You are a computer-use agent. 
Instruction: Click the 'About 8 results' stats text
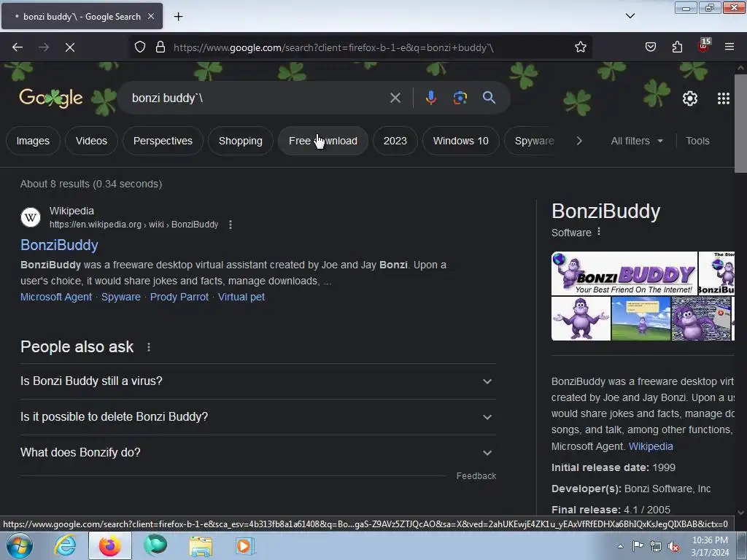(x=91, y=184)
